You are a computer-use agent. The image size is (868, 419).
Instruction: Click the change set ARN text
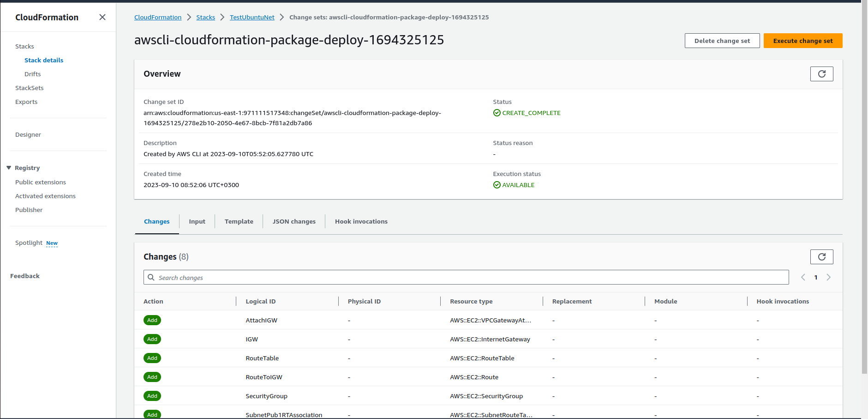point(292,118)
